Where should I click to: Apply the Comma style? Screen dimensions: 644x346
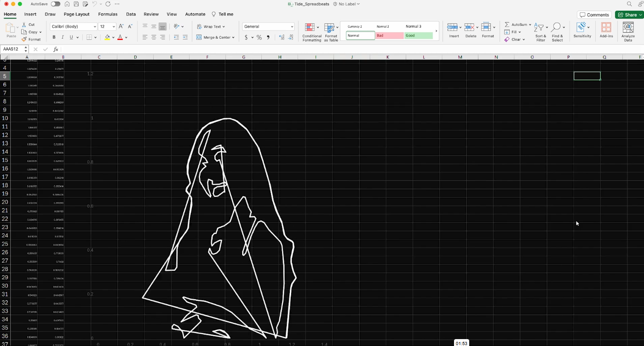[268, 37]
